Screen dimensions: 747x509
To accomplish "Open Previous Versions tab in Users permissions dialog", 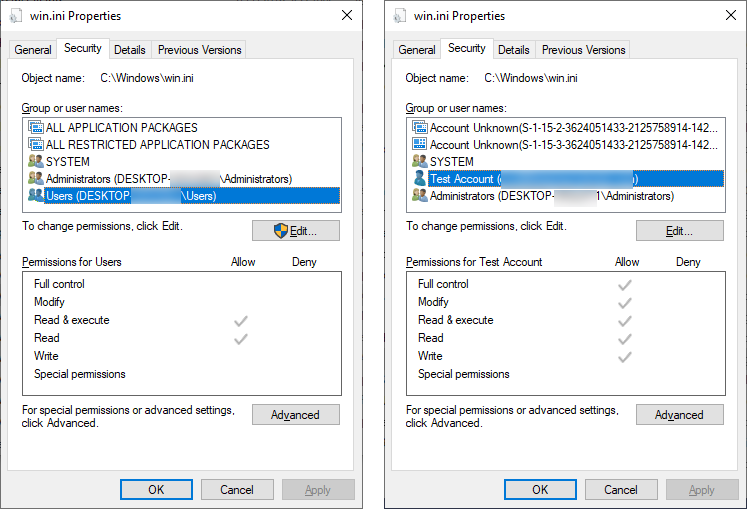I will tap(199, 50).
